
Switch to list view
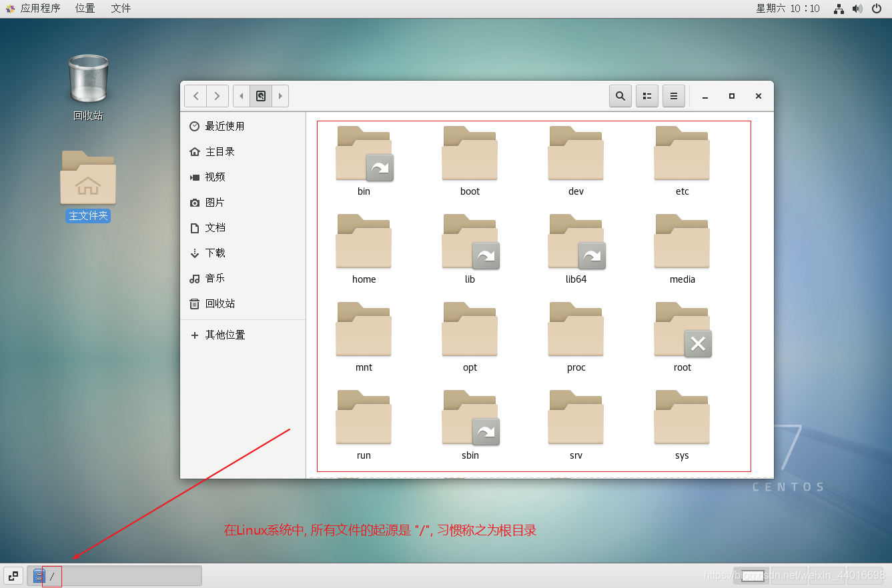[647, 96]
